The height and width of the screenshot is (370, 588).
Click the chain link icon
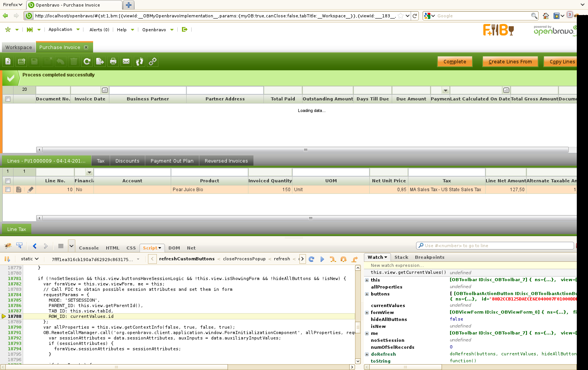[x=153, y=61]
